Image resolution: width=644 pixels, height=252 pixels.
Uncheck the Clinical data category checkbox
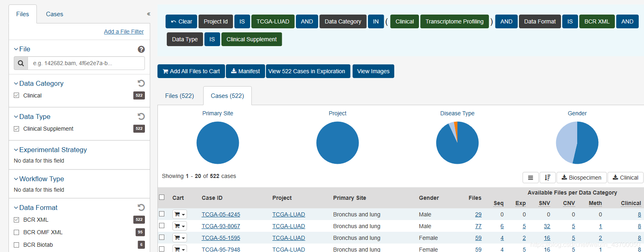[x=17, y=95]
